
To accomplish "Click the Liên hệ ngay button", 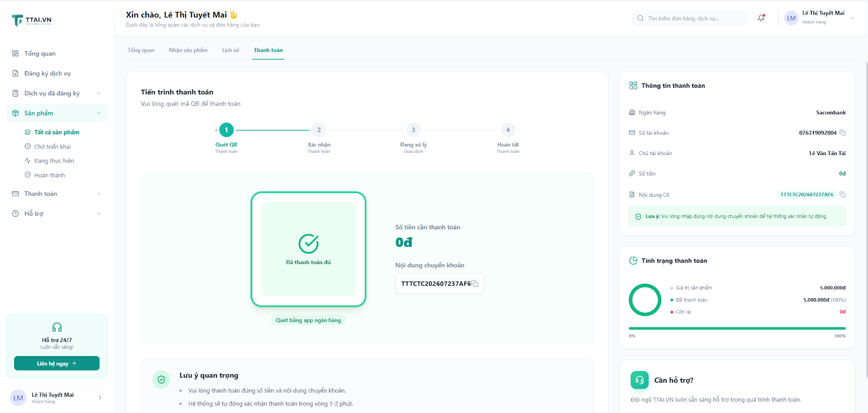I will 57,363.
